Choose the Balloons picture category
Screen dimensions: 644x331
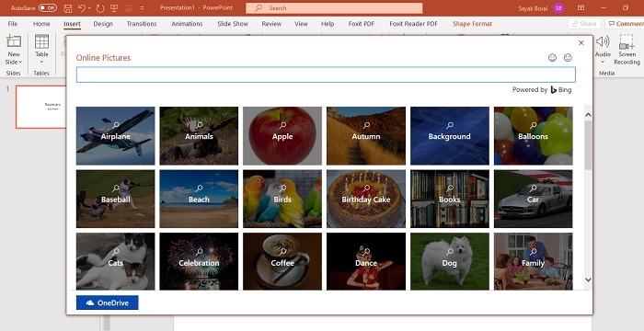(533, 136)
